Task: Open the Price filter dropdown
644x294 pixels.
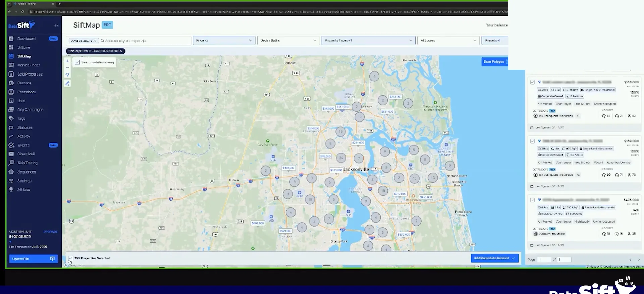Action: [x=224, y=40]
